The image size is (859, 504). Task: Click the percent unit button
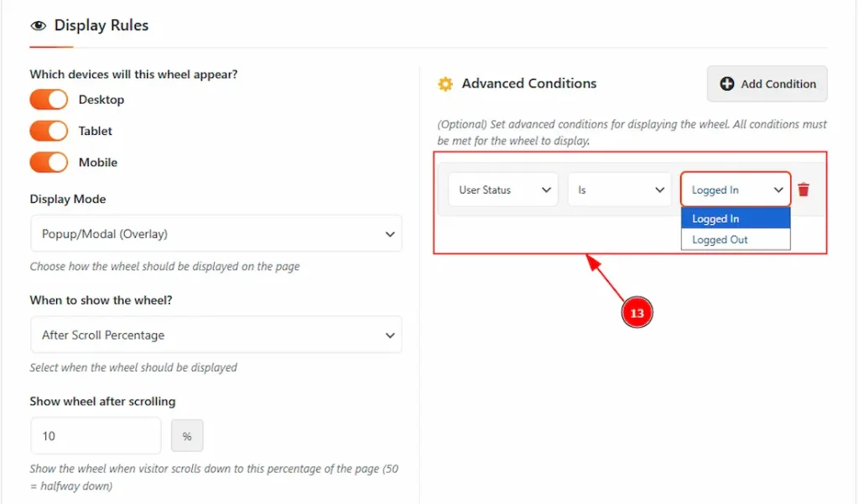click(187, 436)
